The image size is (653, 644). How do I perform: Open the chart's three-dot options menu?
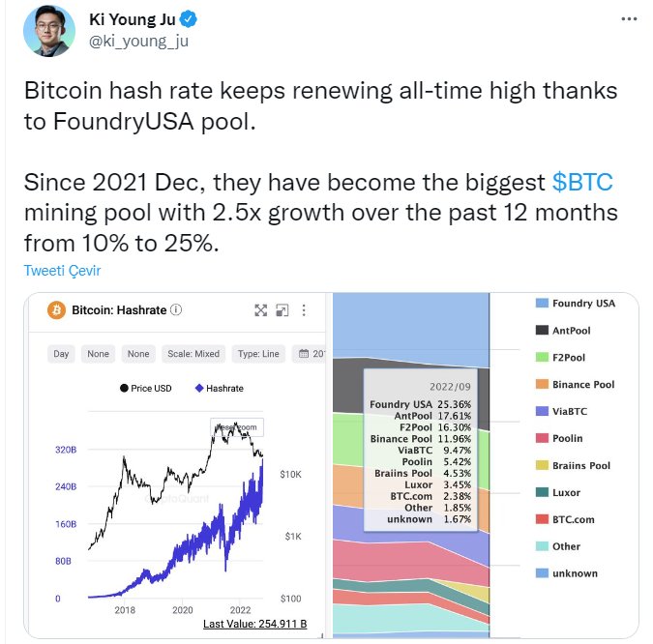click(x=304, y=310)
